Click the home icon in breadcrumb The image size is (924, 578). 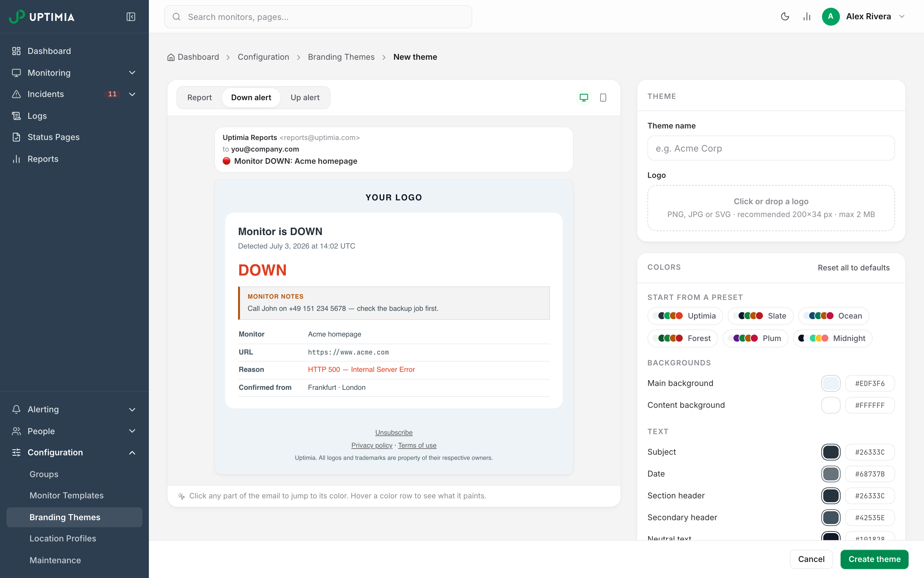(x=171, y=57)
